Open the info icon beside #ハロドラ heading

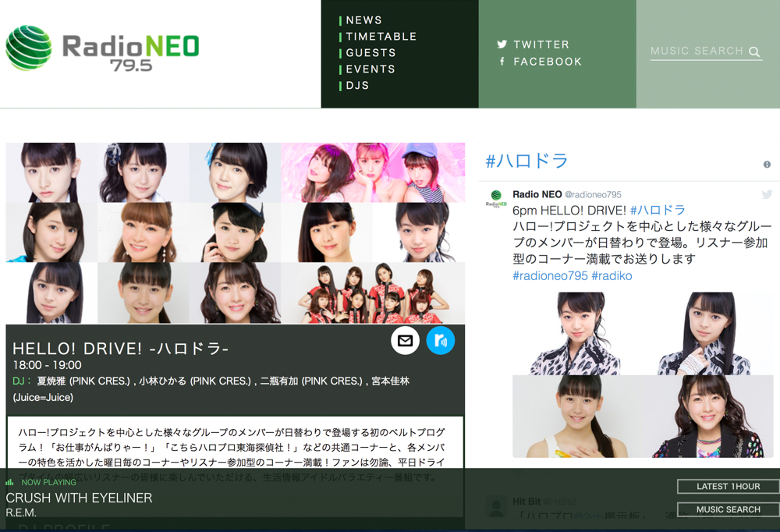(x=767, y=165)
